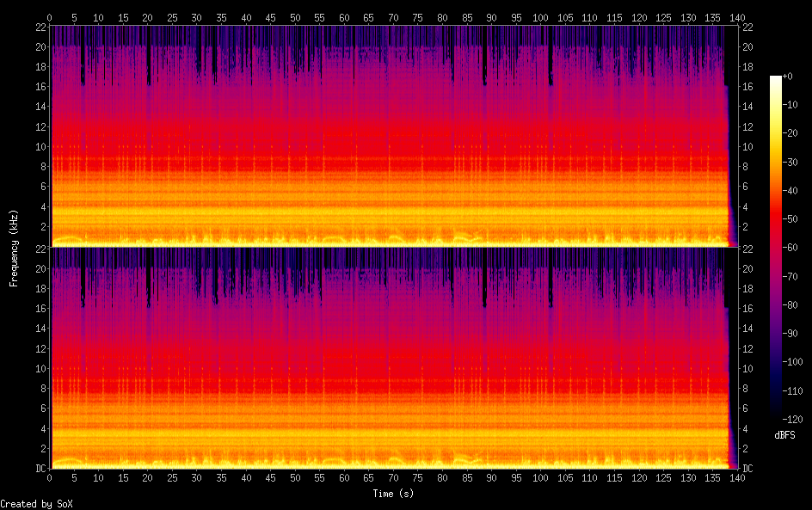
Task: Pick the brightest white end of the color bar
Action: tap(776, 78)
